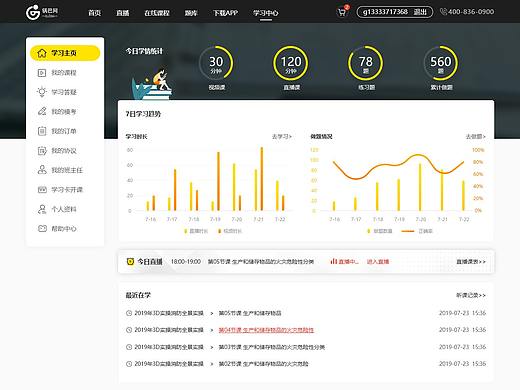Screen dimensions: 520x390
Task: Open the shopping cart icon
Action: coord(342,13)
